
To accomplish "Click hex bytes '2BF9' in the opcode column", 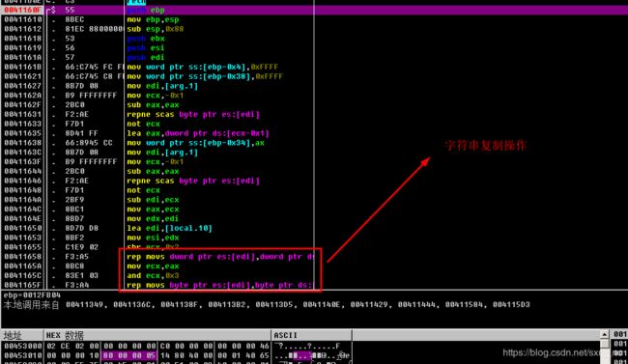I will (x=74, y=200).
